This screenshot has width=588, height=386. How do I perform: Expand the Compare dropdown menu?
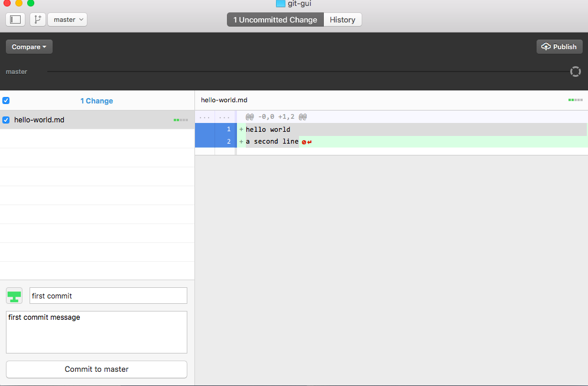point(29,47)
